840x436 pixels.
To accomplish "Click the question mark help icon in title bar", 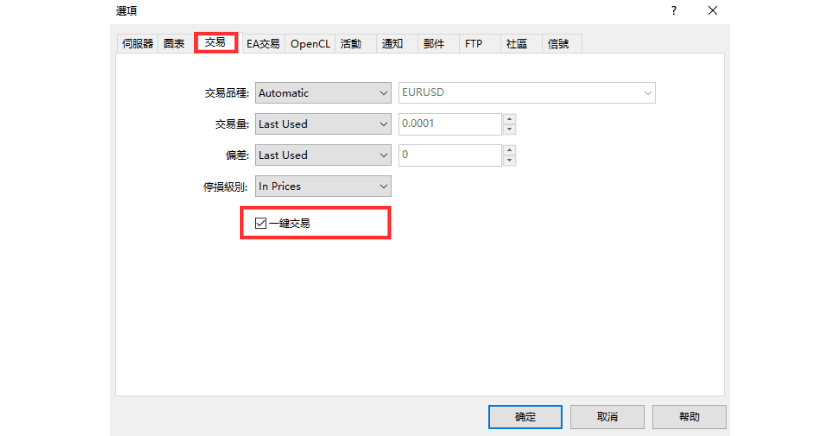I will coord(673,10).
